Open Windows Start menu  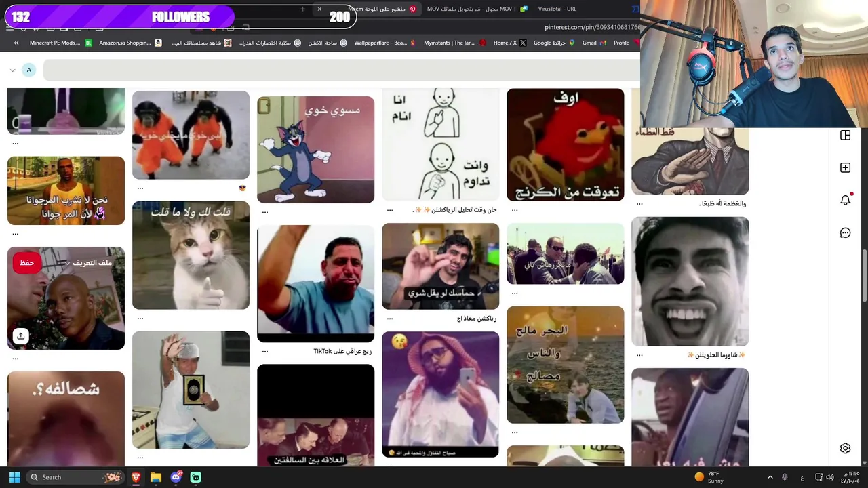tap(14, 477)
